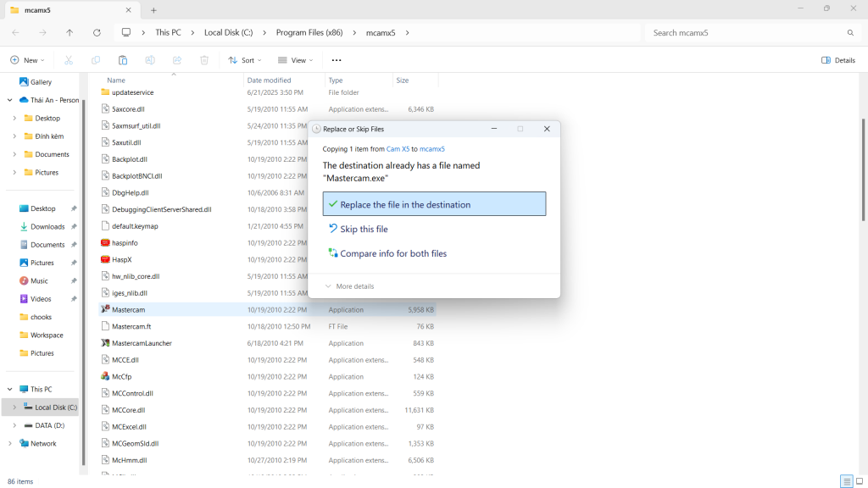Viewport: 868px width, 488px height.
Task: Click the Rename toolbar icon
Action: [x=150, y=60]
